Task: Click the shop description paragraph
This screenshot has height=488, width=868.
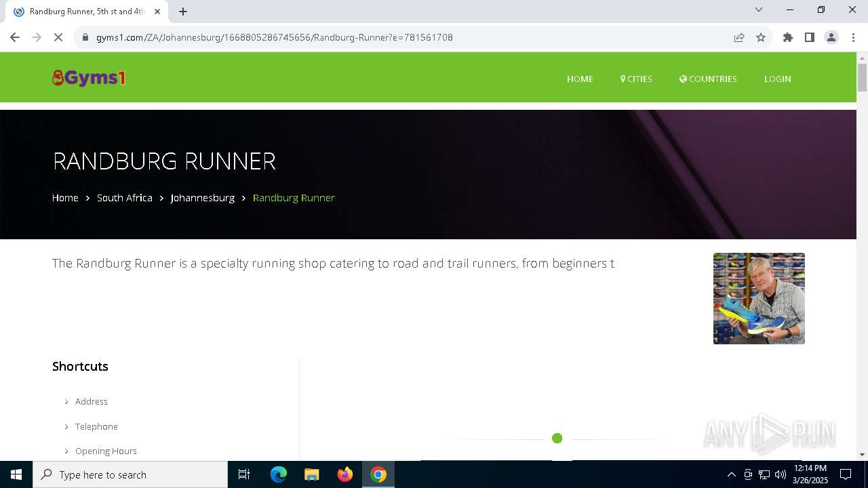Action: click(333, 263)
